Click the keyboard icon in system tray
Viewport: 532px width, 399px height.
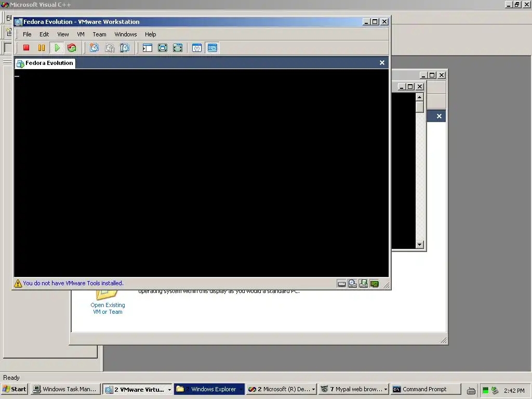(x=471, y=391)
